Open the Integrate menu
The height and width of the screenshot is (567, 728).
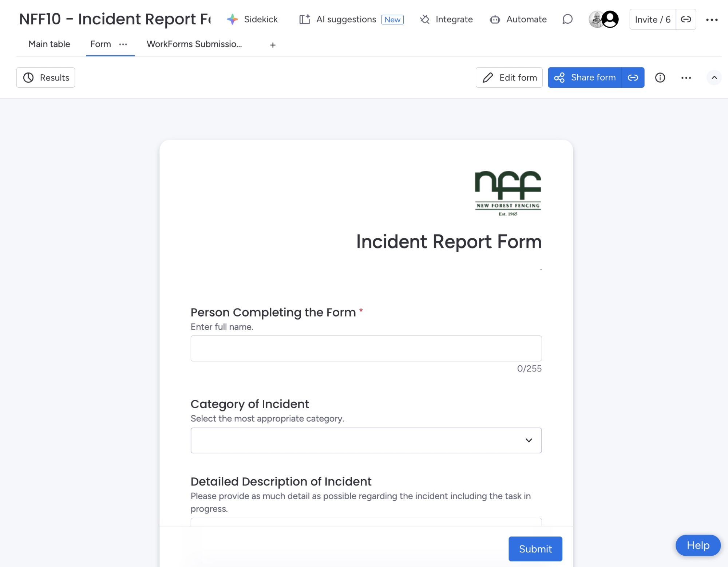[x=446, y=19]
